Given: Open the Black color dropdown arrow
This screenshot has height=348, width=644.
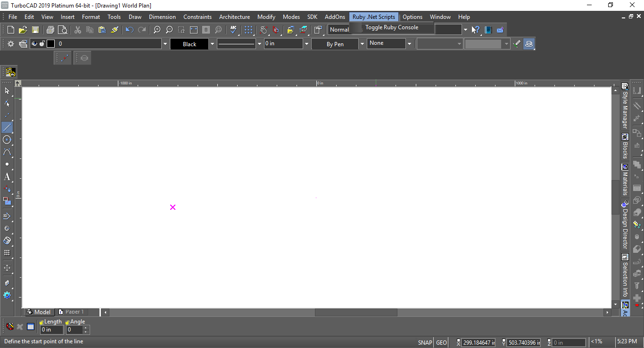Looking at the screenshot, I should coord(212,44).
